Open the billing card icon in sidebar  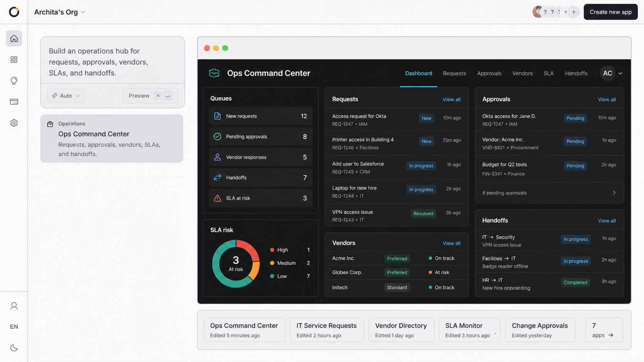point(14,102)
